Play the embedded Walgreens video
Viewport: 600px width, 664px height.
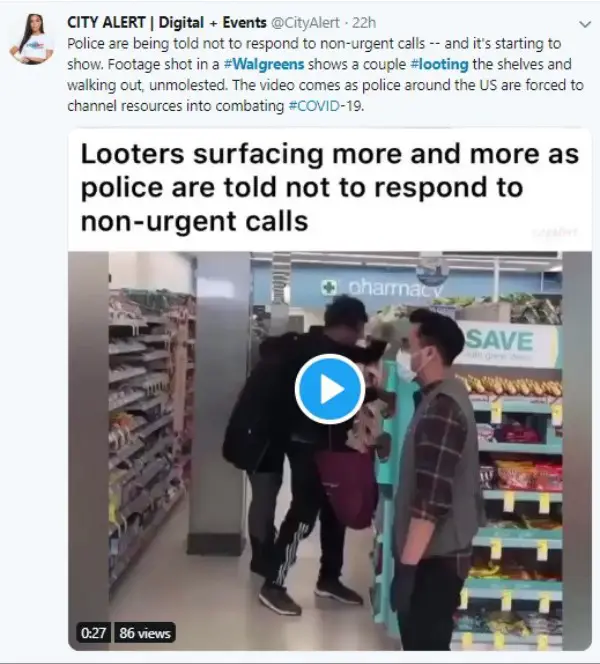point(330,389)
